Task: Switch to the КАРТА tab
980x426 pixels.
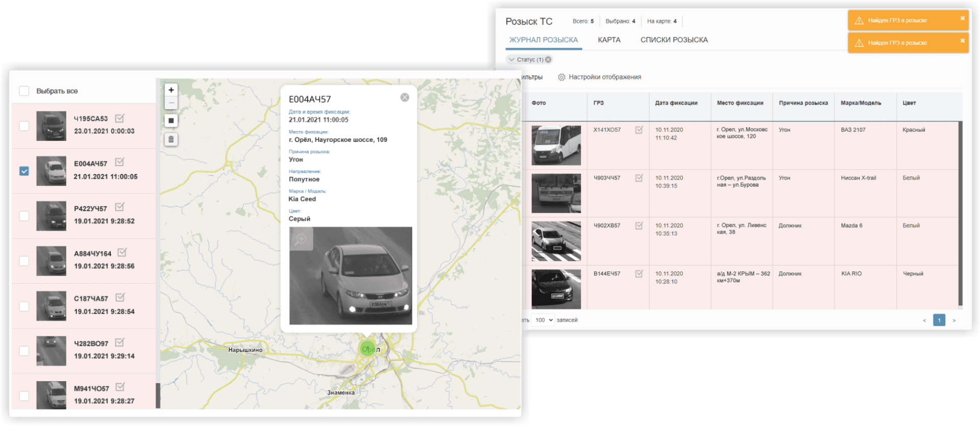Action: point(609,40)
